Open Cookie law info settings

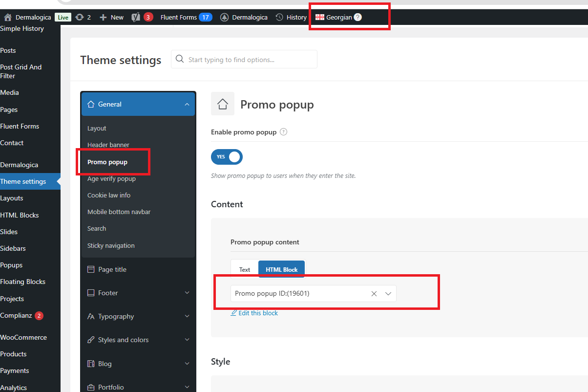coord(109,195)
